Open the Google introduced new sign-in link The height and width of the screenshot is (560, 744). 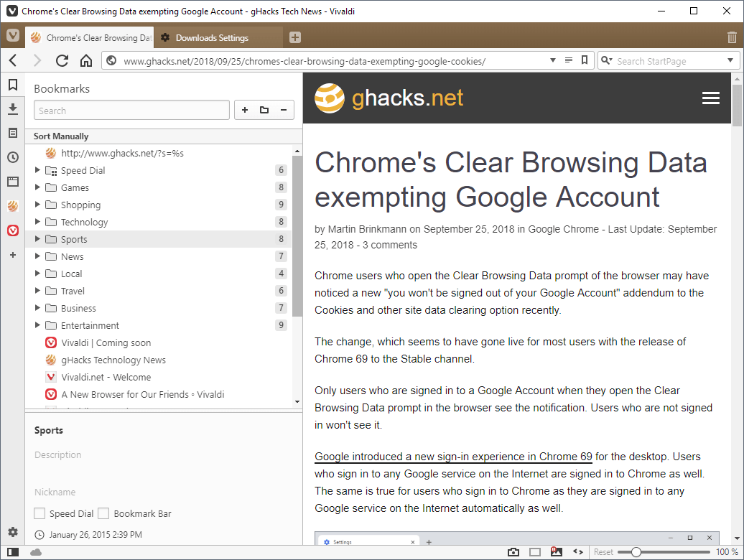(x=453, y=457)
